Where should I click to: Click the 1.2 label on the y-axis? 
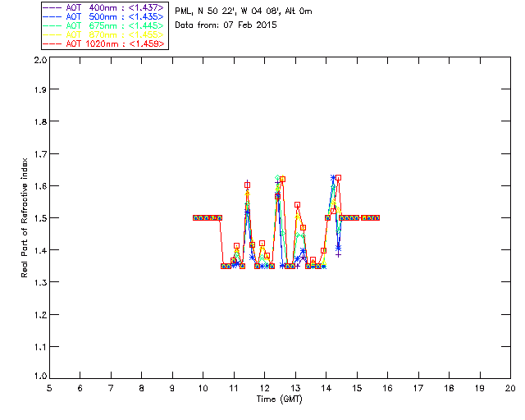pos(40,315)
